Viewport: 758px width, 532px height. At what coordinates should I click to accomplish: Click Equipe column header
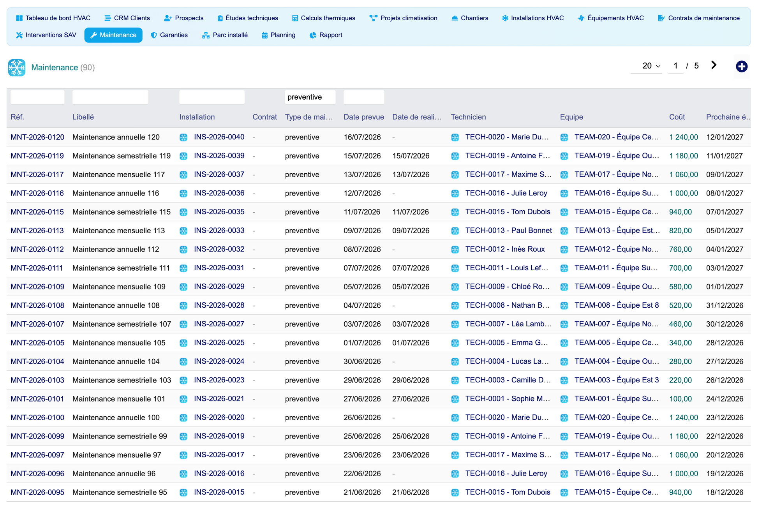(571, 117)
